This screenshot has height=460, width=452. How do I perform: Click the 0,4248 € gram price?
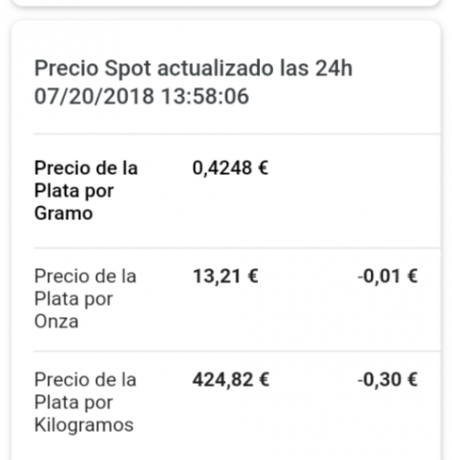(x=230, y=168)
